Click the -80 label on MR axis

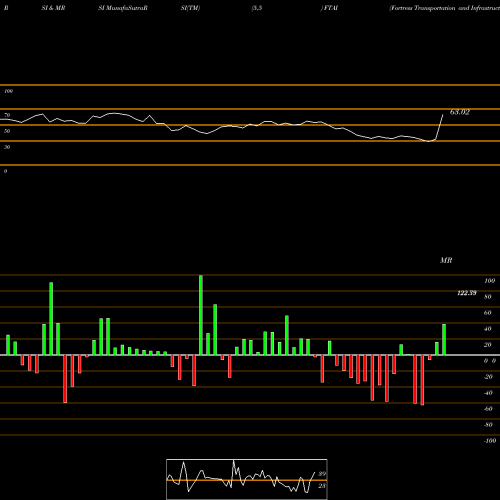click(x=488, y=425)
